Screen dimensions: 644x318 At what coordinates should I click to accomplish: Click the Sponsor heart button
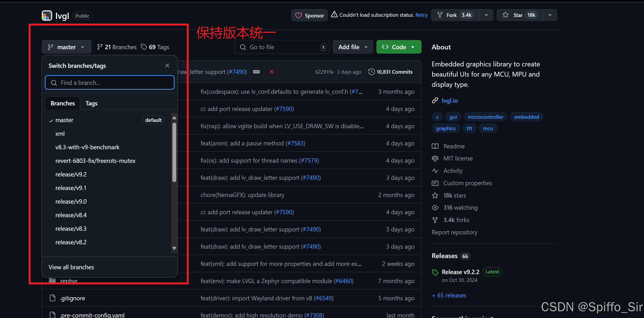pos(309,15)
